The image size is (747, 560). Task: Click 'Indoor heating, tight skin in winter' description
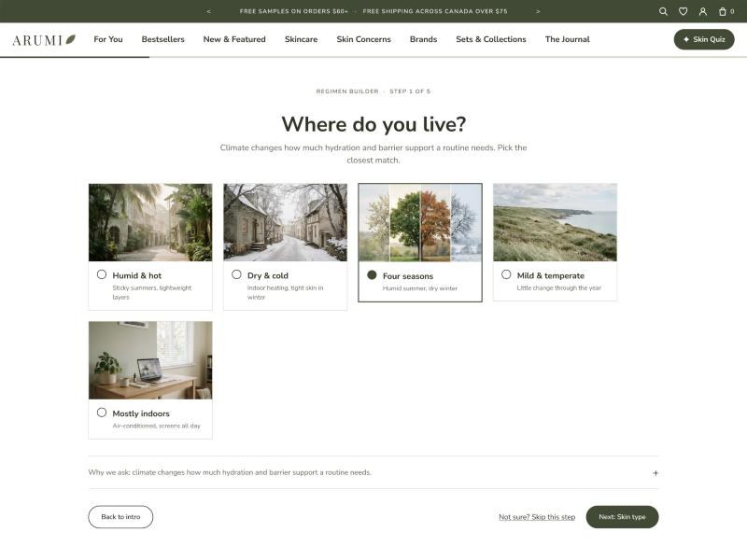tap(286, 292)
